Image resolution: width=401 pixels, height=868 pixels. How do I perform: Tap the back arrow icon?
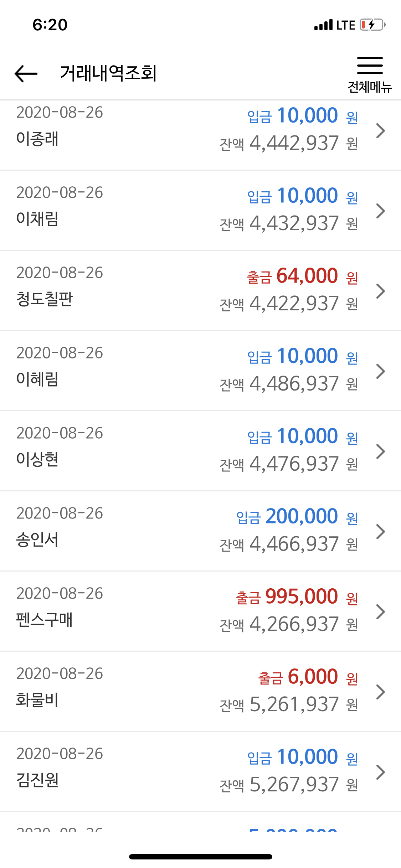pyautogui.click(x=26, y=73)
